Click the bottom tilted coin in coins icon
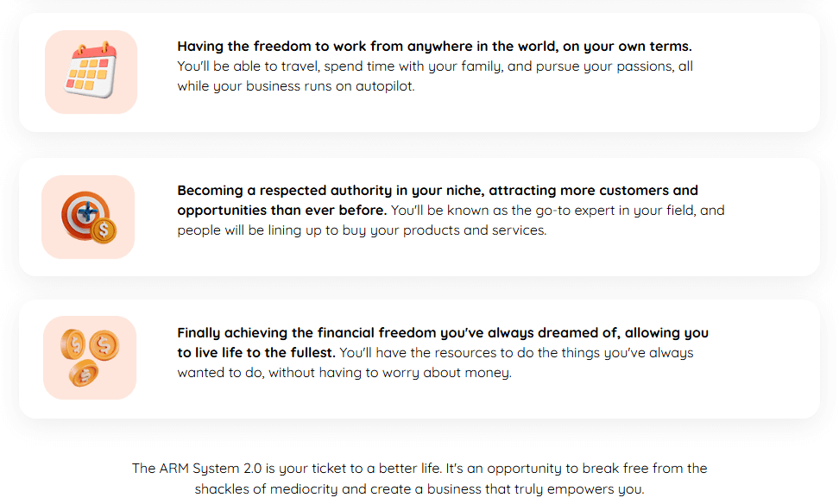839x504 pixels. 84,373
